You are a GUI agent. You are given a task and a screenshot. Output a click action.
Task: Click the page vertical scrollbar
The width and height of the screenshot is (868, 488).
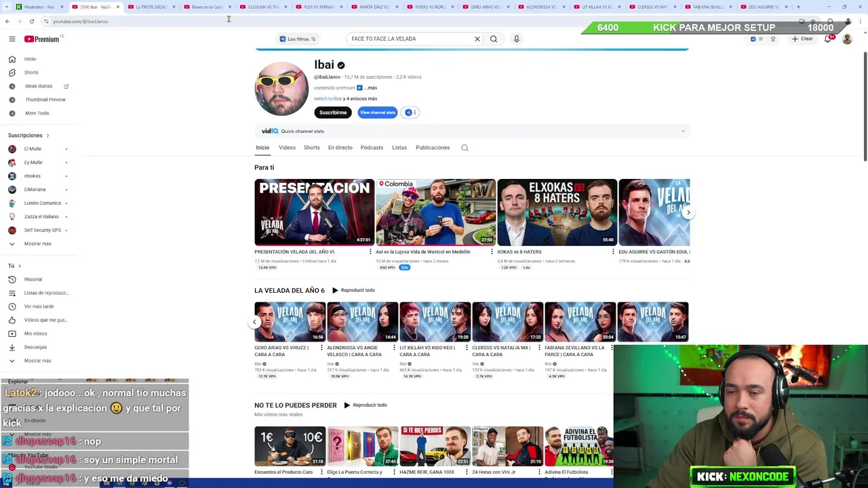(865, 107)
